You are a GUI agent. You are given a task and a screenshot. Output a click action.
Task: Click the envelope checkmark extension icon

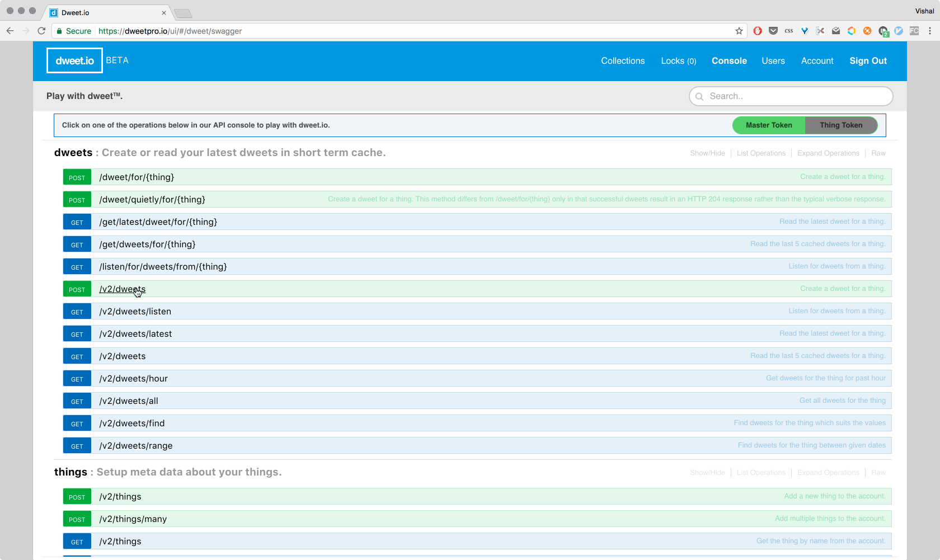coord(836,31)
